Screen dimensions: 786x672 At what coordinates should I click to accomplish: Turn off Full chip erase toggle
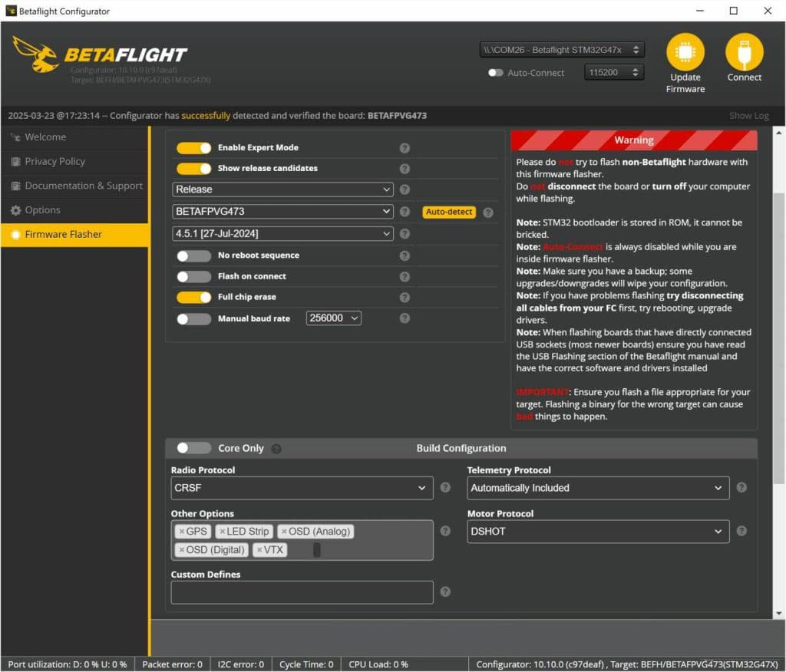click(x=194, y=297)
